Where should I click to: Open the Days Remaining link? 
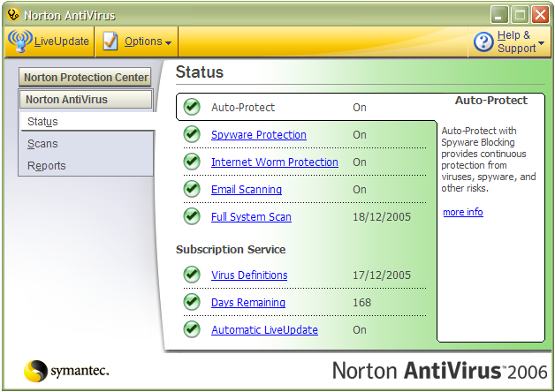(x=248, y=303)
